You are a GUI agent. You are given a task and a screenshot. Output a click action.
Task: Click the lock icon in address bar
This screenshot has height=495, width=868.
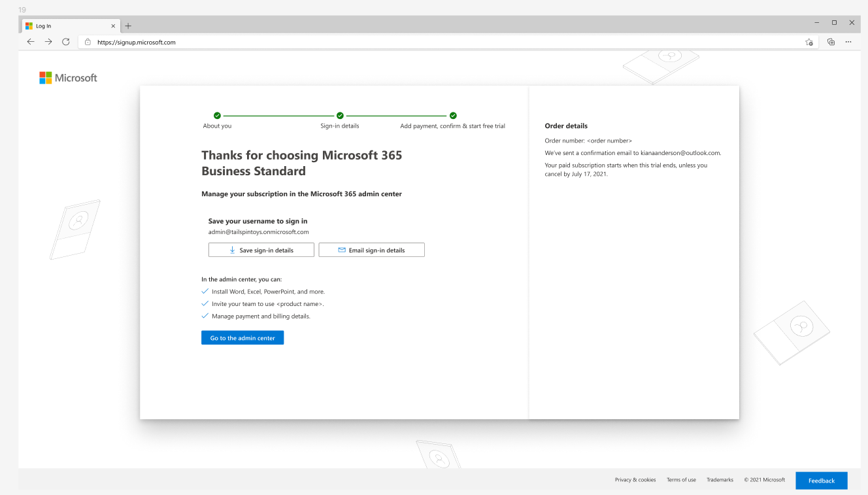[88, 42]
